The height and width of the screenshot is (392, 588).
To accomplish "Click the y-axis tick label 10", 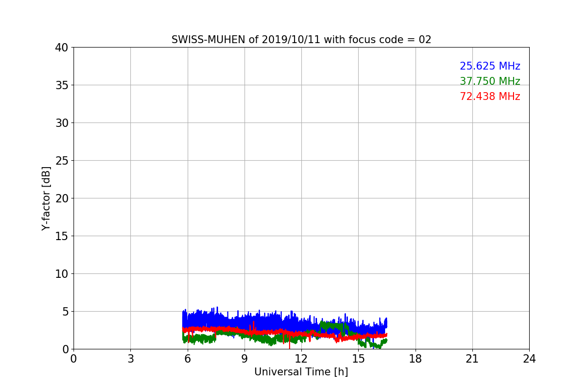I will 62,274.
